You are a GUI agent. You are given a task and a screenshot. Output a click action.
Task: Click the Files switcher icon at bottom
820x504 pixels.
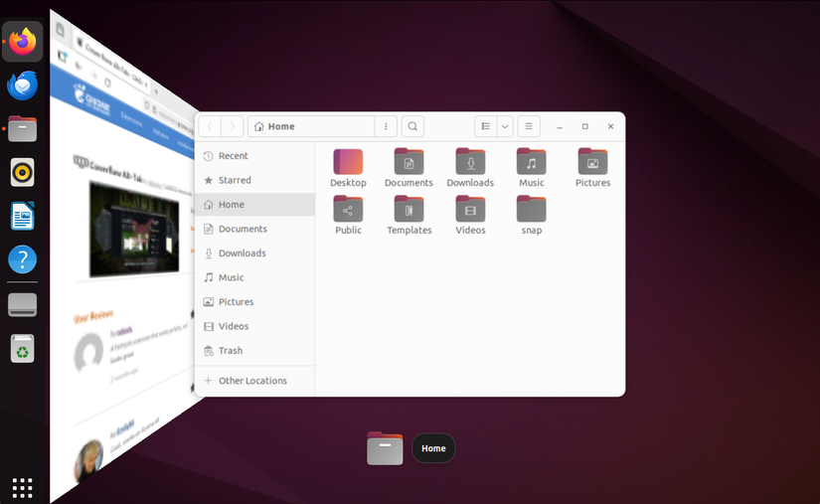[385, 448]
